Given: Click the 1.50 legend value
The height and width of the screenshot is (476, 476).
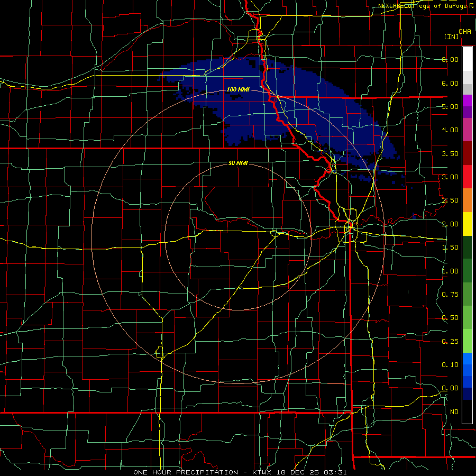Looking at the screenshot, I should click(x=450, y=248).
